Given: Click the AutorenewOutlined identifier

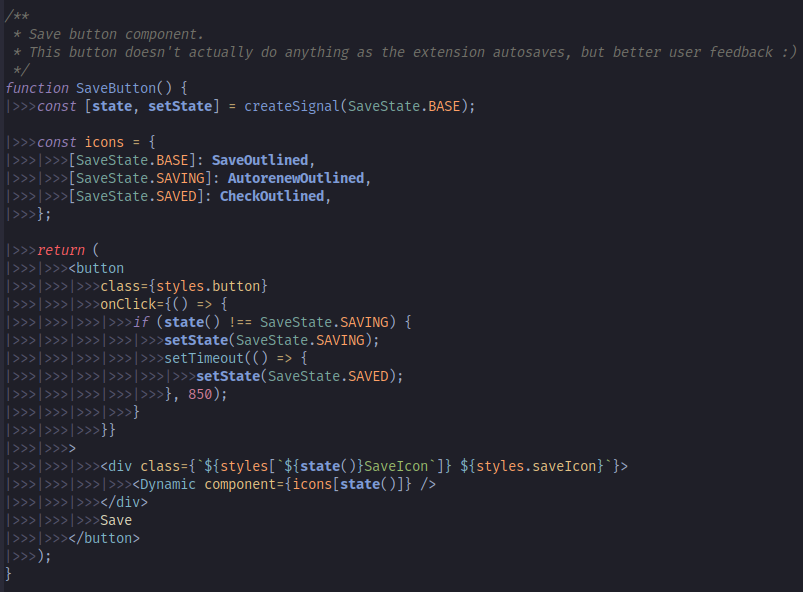Looking at the screenshot, I should pos(295,178).
